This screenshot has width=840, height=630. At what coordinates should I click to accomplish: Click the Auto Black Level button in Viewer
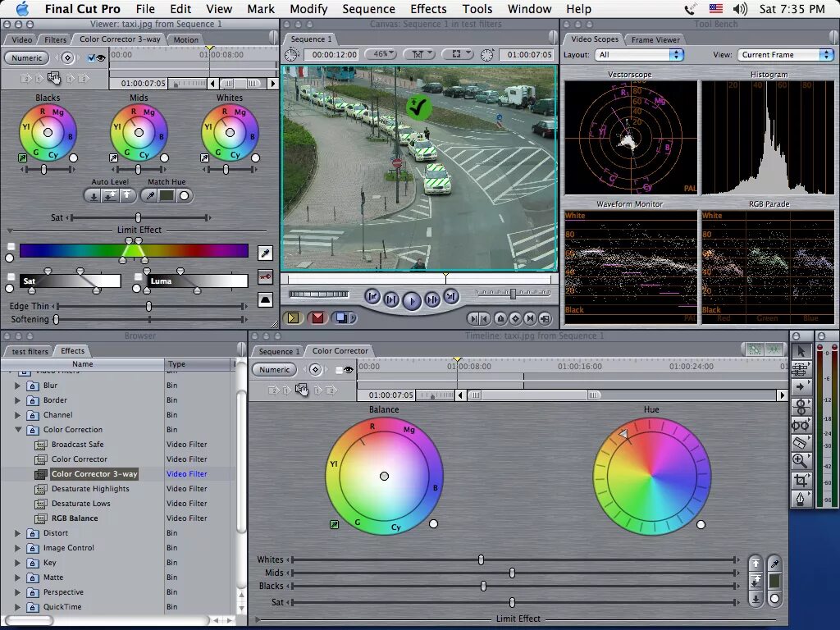pyautogui.click(x=94, y=196)
